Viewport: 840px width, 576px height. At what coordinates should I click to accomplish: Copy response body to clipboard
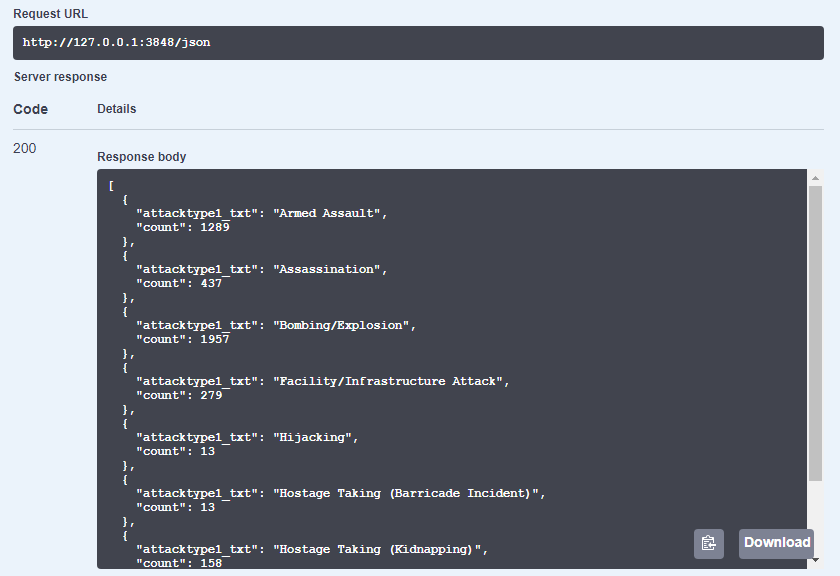(x=709, y=543)
